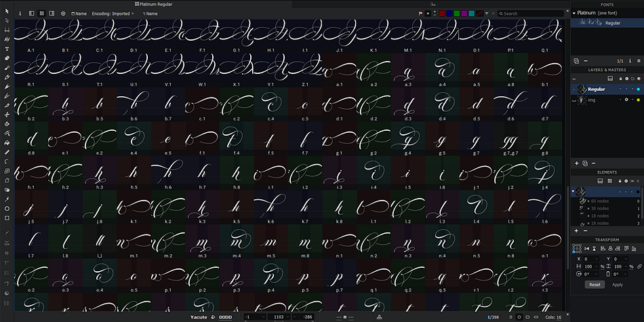
Task: Click the Reset button
Action: tap(595, 285)
